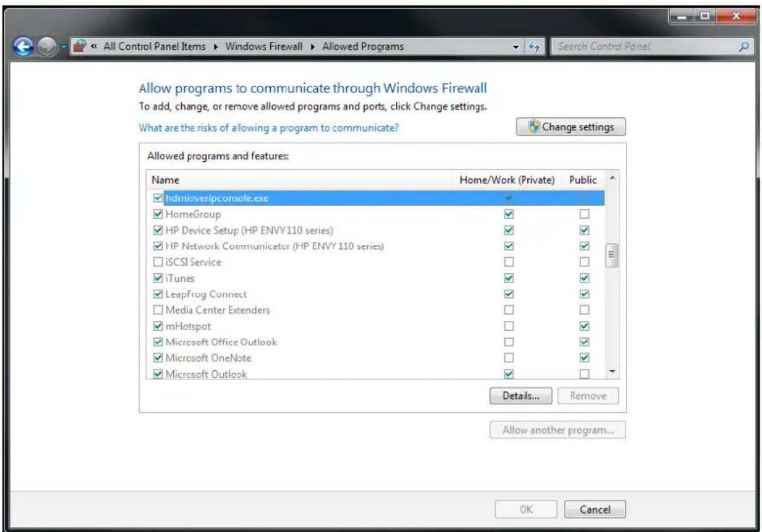Click the OK button
762x532 pixels.
(x=526, y=509)
